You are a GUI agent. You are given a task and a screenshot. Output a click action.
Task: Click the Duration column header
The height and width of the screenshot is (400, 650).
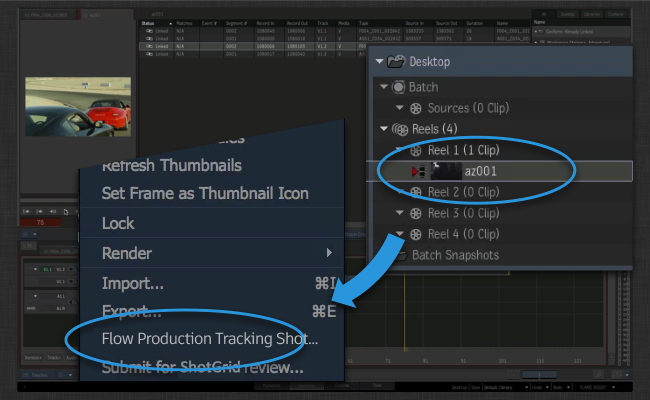[x=480, y=23]
